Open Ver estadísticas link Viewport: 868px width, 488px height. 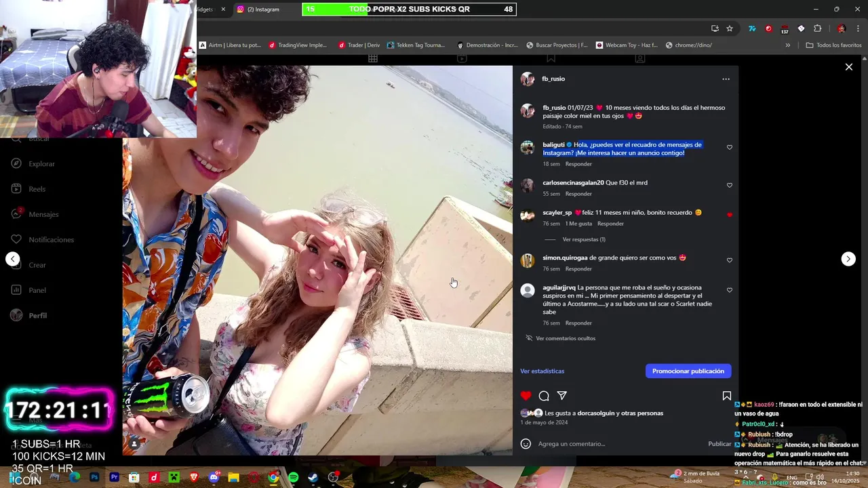coord(542,371)
